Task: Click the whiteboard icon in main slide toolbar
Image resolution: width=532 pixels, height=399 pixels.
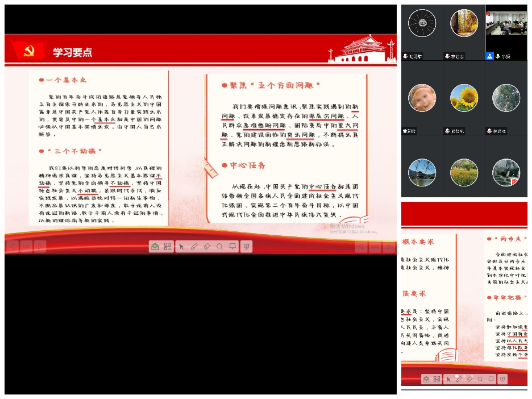Action: click(x=233, y=247)
